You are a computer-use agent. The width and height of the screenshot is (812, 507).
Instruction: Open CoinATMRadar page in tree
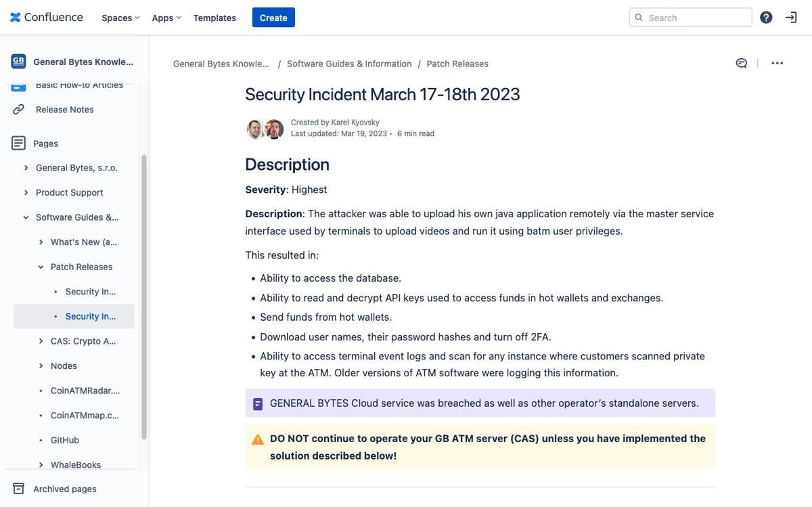[x=85, y=391]
